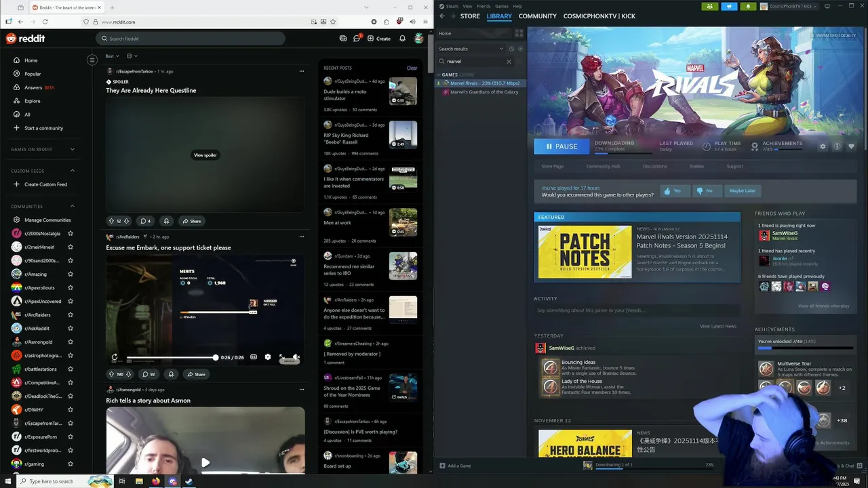Open Steam Games menu
The height and width of the screenshot is (488, 868).
point(502,6)
